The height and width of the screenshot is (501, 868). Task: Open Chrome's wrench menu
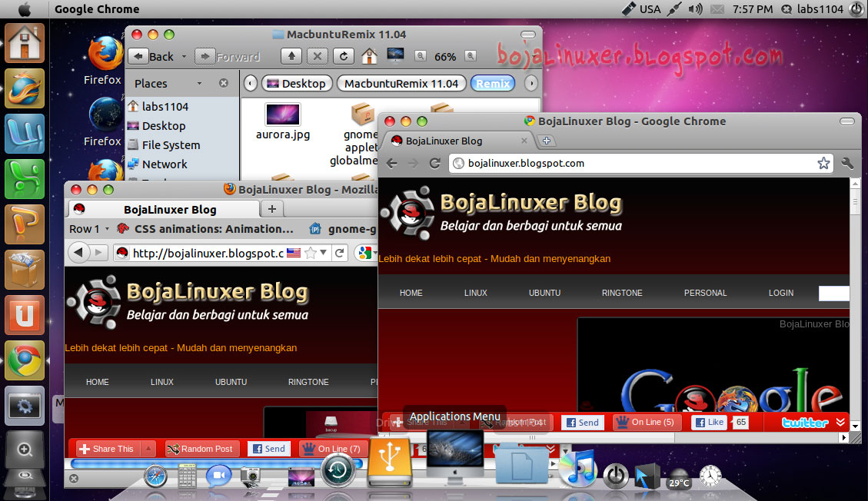pos(847,163)
